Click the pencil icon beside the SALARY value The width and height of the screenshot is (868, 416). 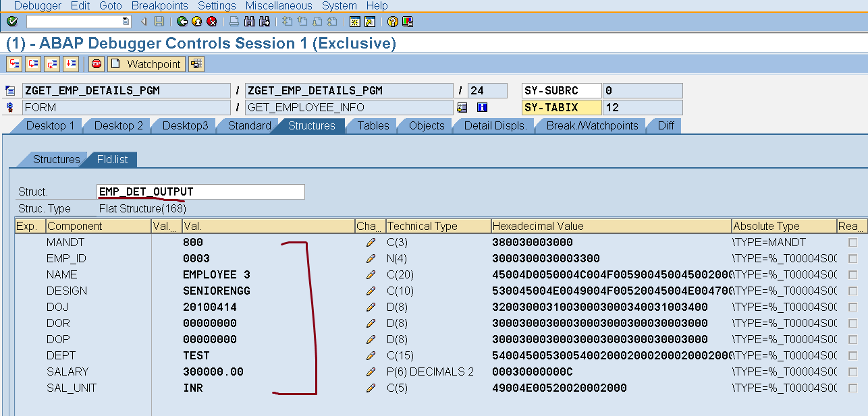[370, 372]
